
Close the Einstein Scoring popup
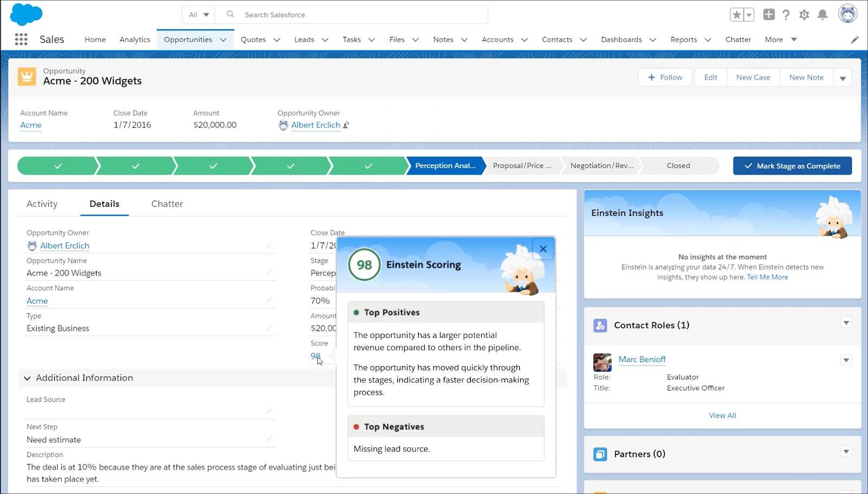pos(543,249)
